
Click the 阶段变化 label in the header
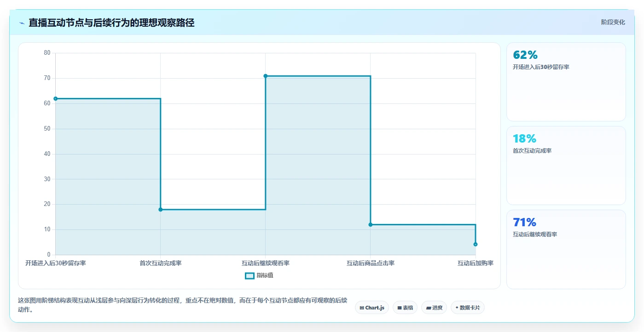pyautogui.click(x=613, y=22)
